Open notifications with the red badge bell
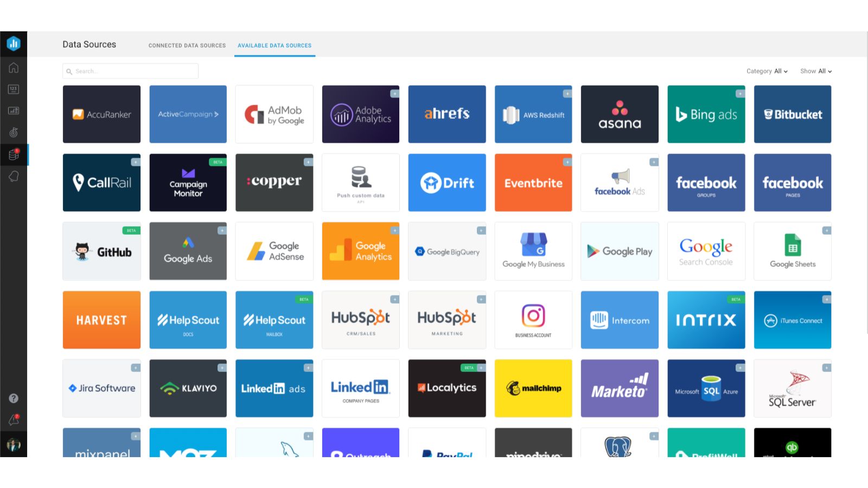868x488 pixels. (x=13, y=420)
